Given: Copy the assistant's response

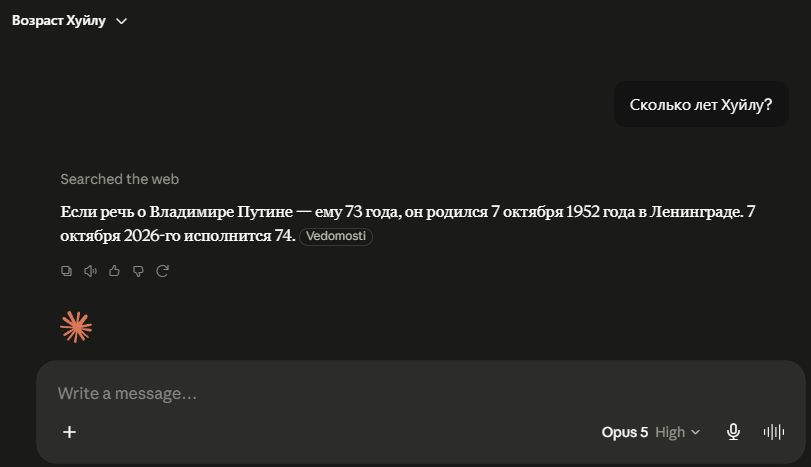Looking at the screenshot, I should click(66, 271).
